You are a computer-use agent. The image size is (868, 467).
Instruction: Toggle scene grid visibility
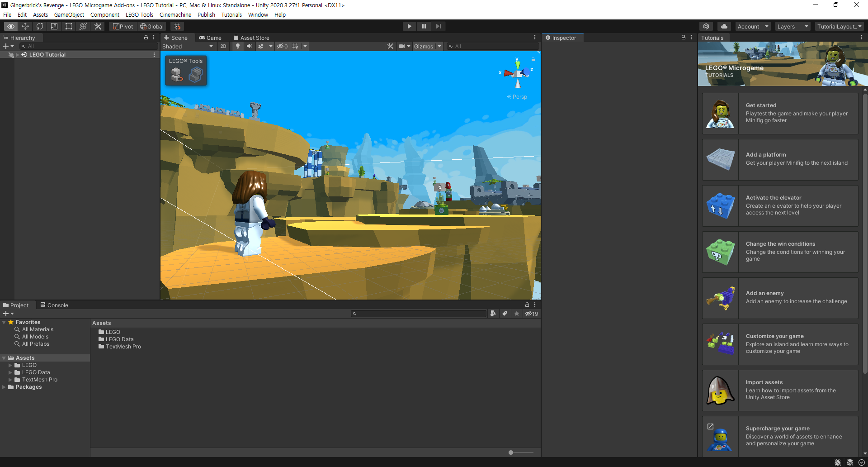(295, 46)
